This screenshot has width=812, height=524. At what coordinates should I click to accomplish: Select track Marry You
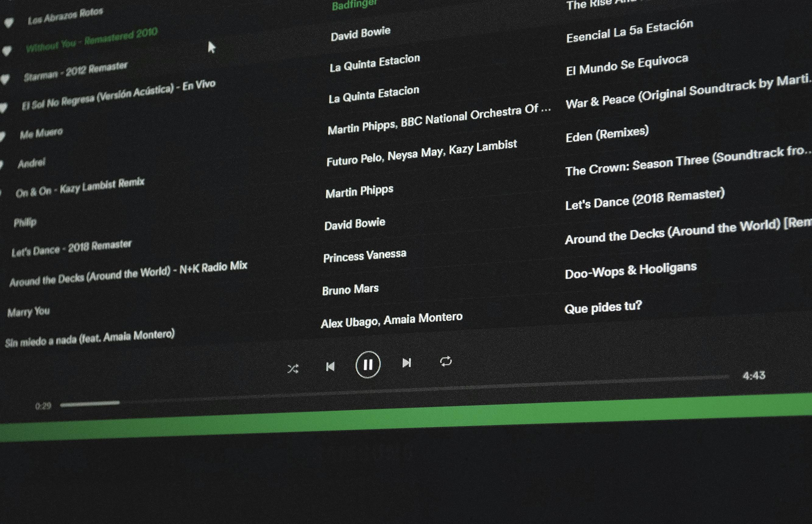(29, 312)
